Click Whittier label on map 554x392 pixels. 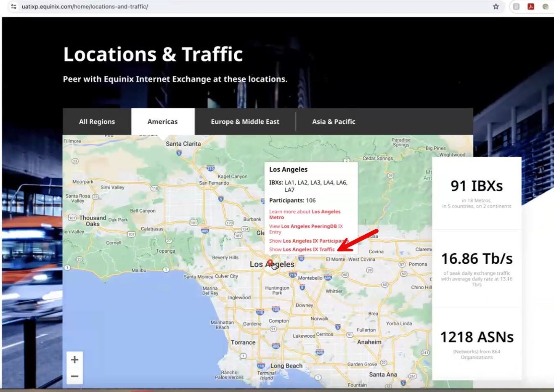click(334, 291)
